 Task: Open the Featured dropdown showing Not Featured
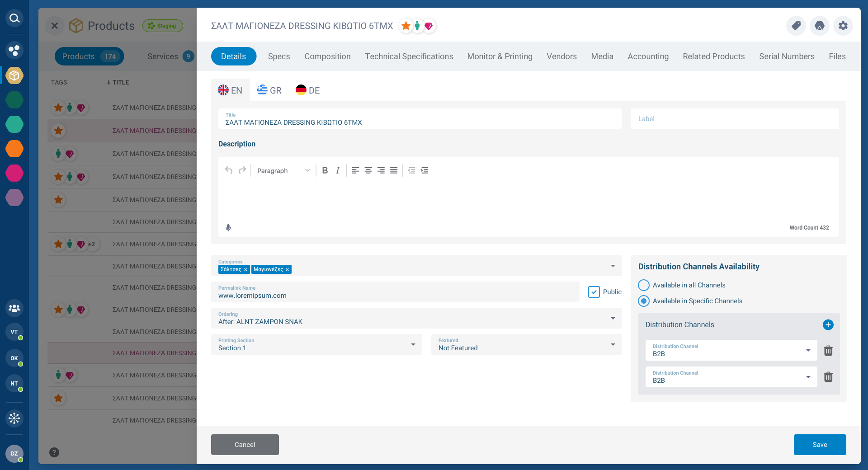click(613, 344)
